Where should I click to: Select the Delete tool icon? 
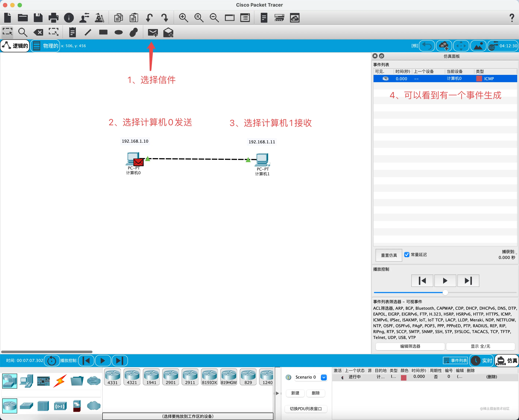coord(38,32)
